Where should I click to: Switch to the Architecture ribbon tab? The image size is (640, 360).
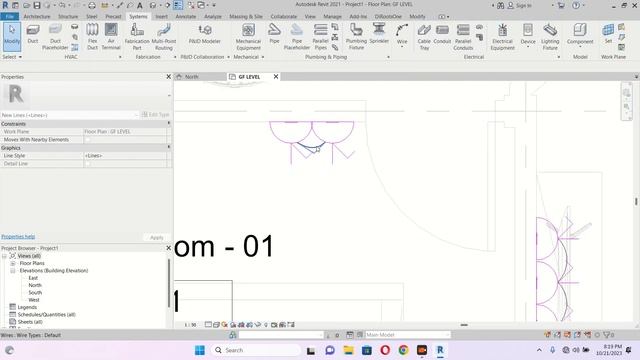tap(37, 16)
